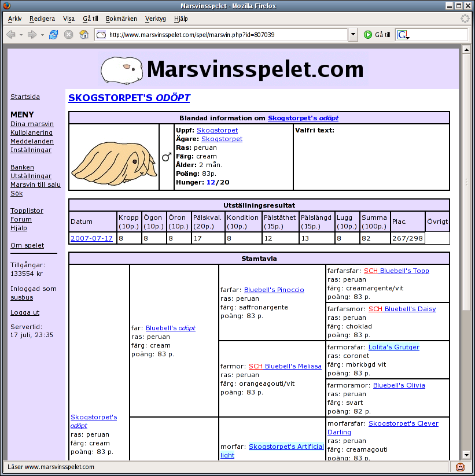Open the Forward history dropdown arrow
The image size is (475, 476).
coord(42,35)
